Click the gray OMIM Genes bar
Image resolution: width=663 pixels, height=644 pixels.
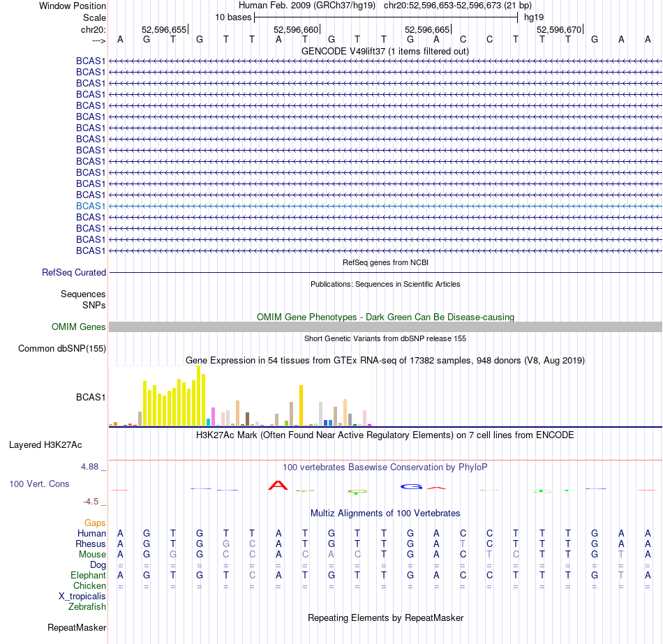(x=386, y=327)
